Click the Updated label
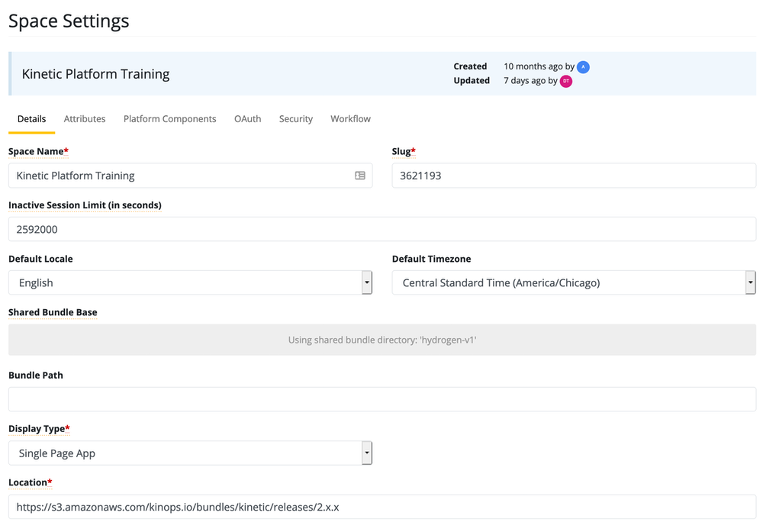The width and height of the screenshot is (763, 532). [472, 80]
